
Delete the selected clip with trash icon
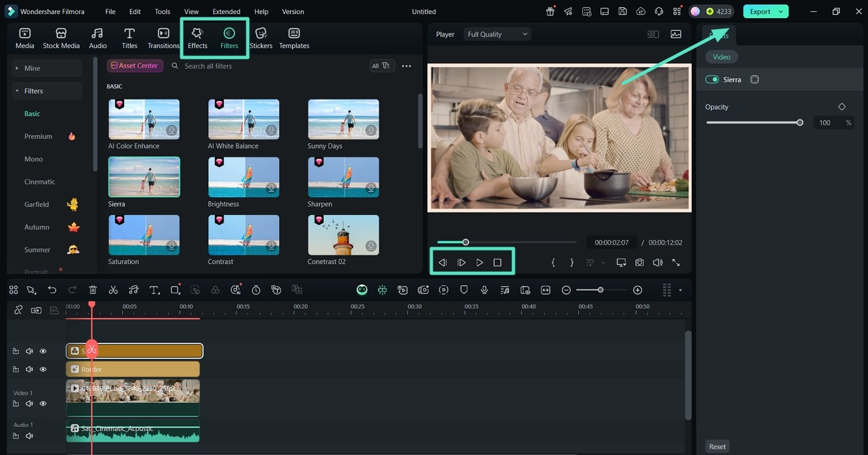(x=93, y=290)
